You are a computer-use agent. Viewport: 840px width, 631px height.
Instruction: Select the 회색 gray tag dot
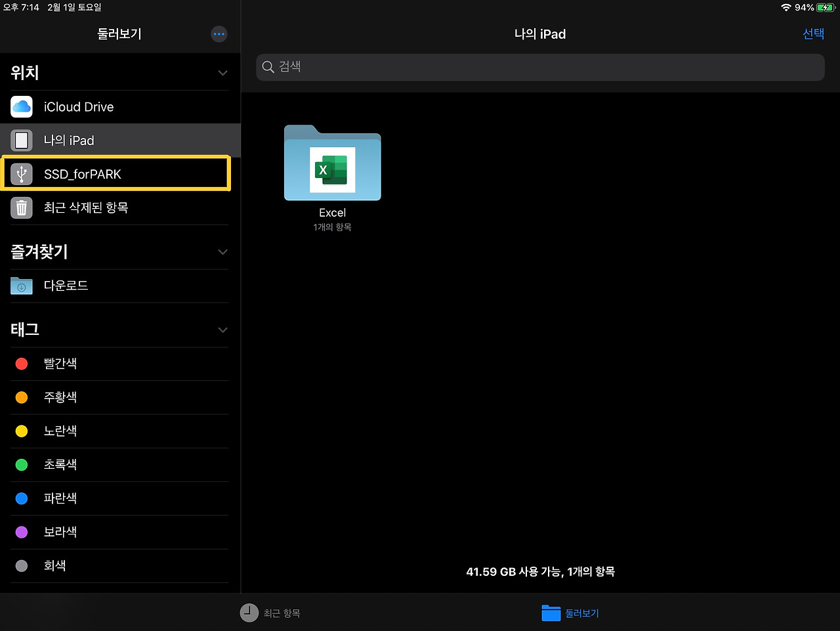pos(22,566)
